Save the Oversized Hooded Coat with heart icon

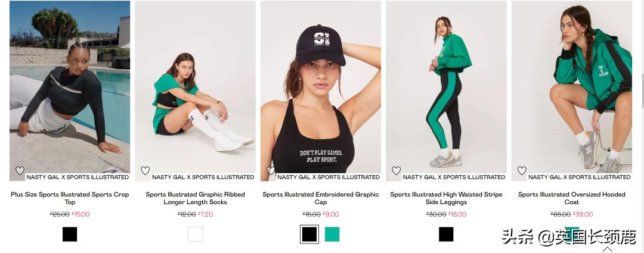click(x=522, y=171)
